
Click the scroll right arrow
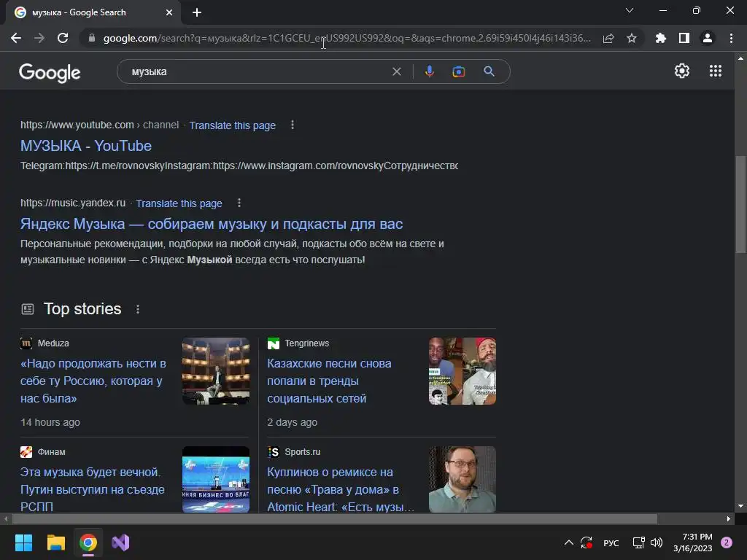point(728,518)
